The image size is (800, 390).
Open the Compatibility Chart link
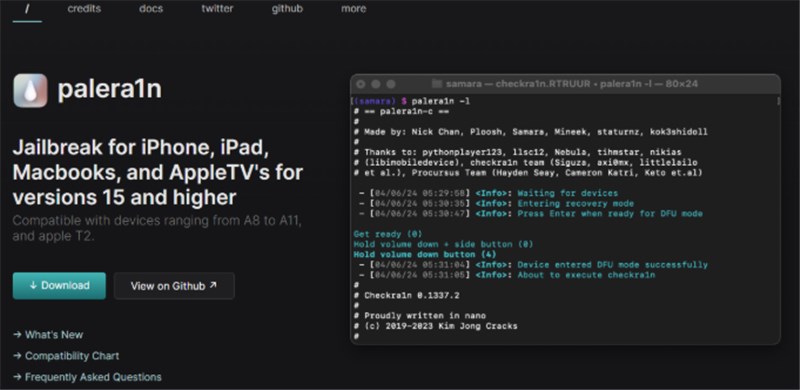pos(72,356)
